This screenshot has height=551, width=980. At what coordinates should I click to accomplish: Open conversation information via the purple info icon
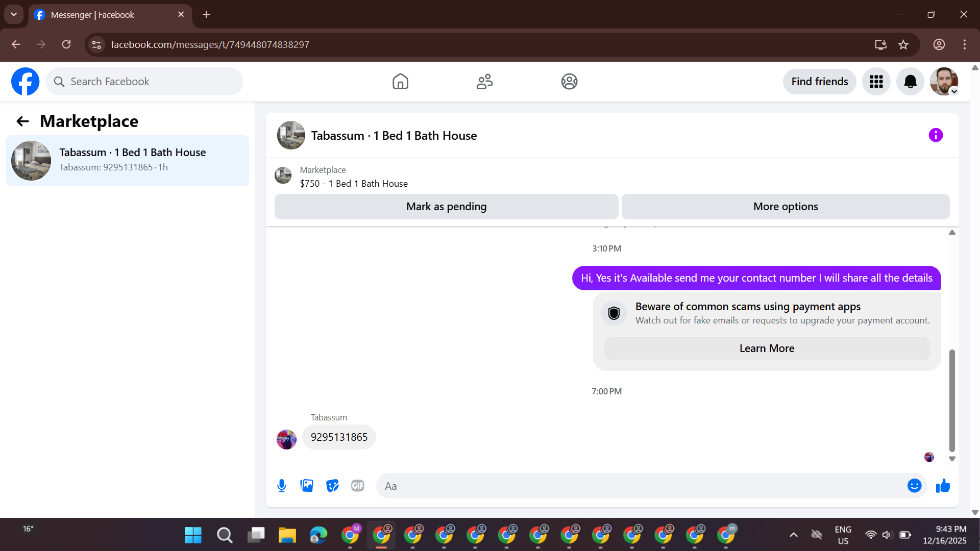[x=936, y=135]
